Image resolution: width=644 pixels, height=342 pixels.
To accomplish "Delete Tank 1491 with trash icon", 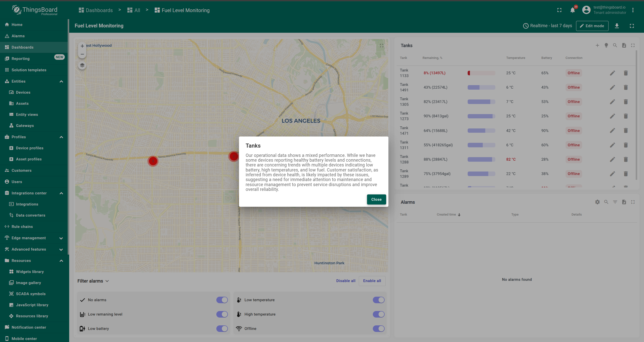I will 626,87.
